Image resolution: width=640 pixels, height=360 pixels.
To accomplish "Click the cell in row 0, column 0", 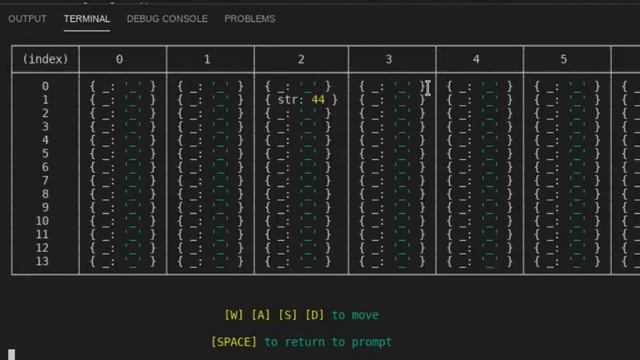I will tap(123, 86).
